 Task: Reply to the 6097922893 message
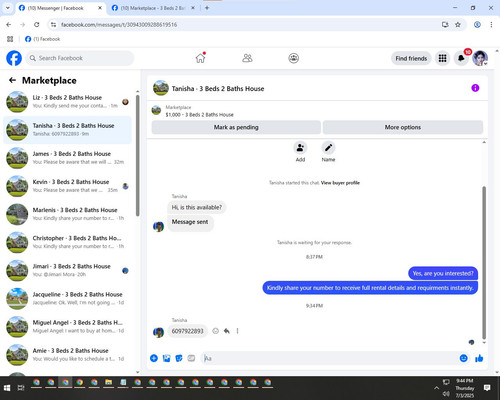pyautogui.click(x=227, y=331)
